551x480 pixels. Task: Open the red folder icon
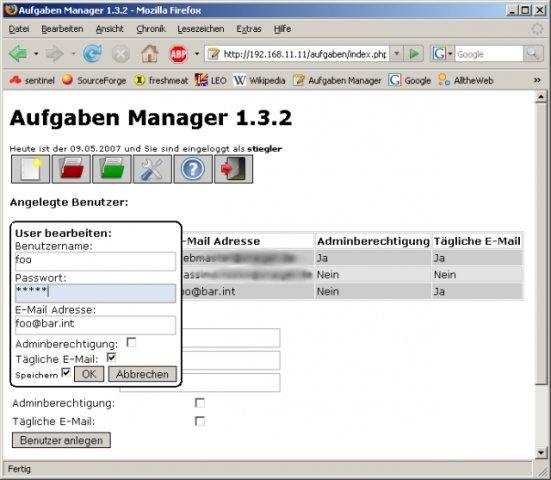[x=71, y=169]
